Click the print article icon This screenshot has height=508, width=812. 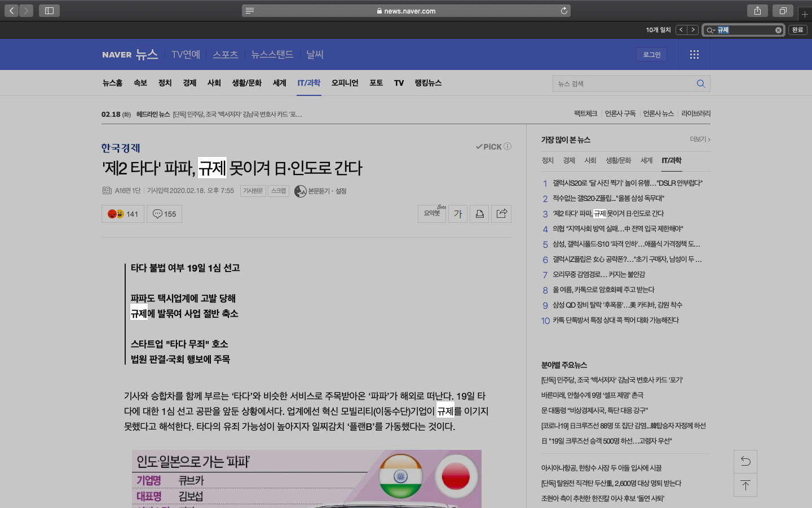tap(479, 213)
